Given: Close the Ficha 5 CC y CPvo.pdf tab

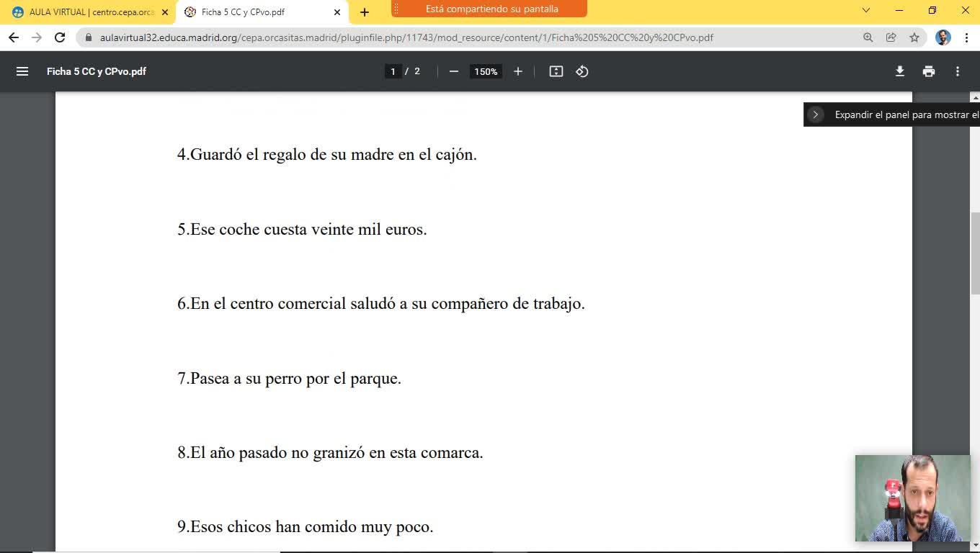Looking at the screenshot, I should 337,12.
